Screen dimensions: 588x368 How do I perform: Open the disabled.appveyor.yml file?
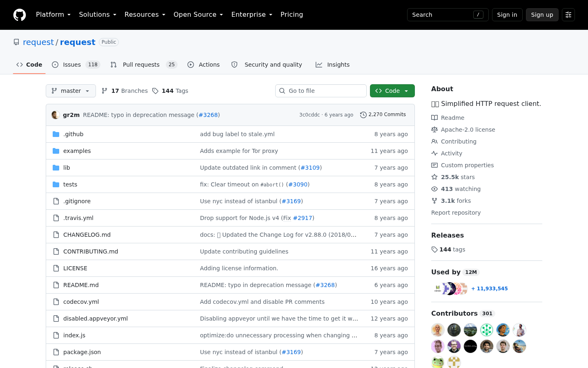click(96, 319)
